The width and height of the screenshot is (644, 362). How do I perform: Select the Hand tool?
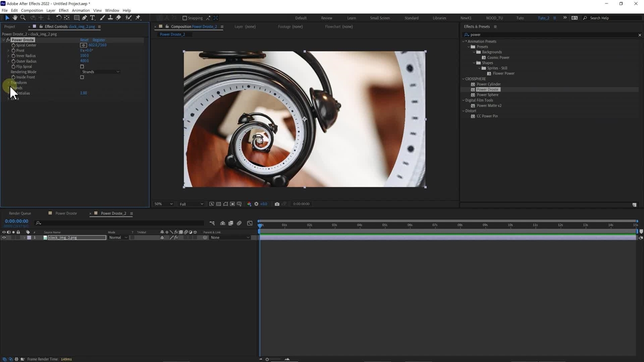point(15,18)
